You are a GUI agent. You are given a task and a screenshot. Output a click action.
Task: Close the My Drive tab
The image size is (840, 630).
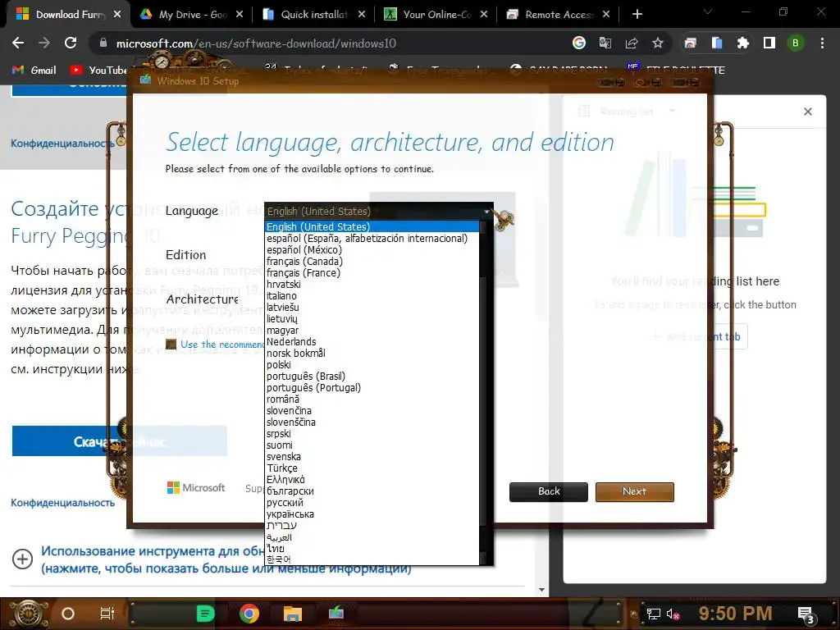pos(240,15)
